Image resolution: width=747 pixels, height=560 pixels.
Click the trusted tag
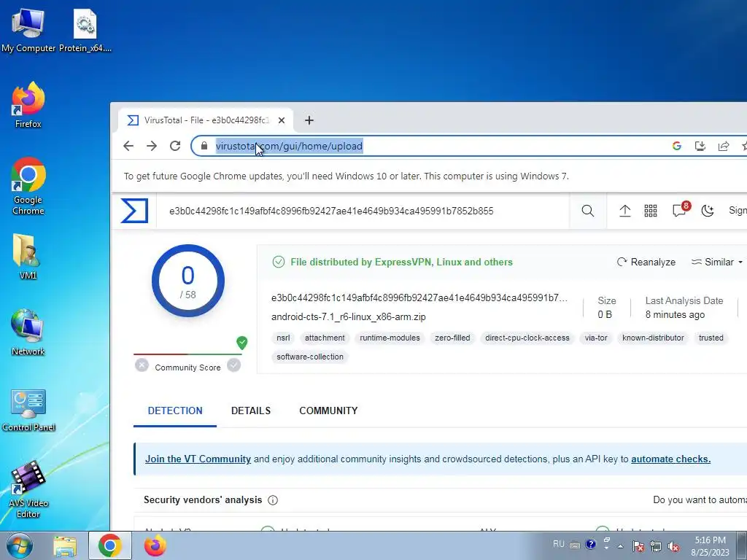[711, 338]
